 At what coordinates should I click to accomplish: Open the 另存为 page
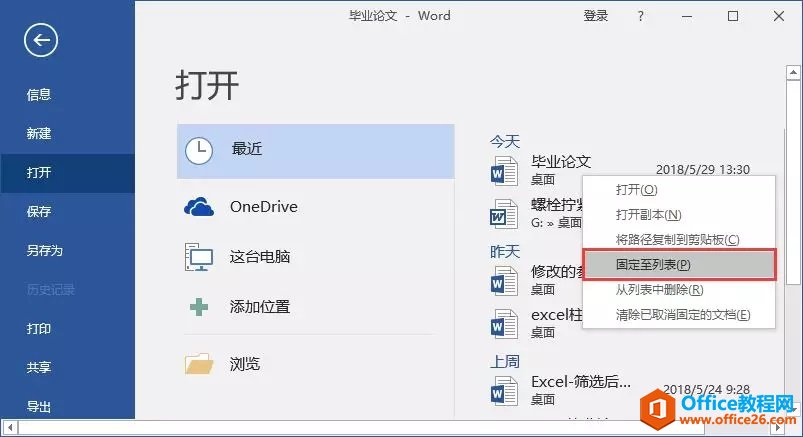click(x=45, y=251)
